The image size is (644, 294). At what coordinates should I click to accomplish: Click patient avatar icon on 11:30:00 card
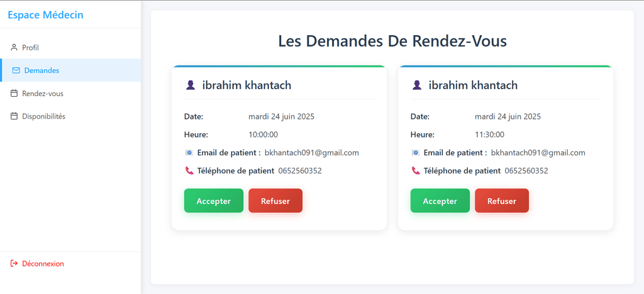[x=417, y=85]
